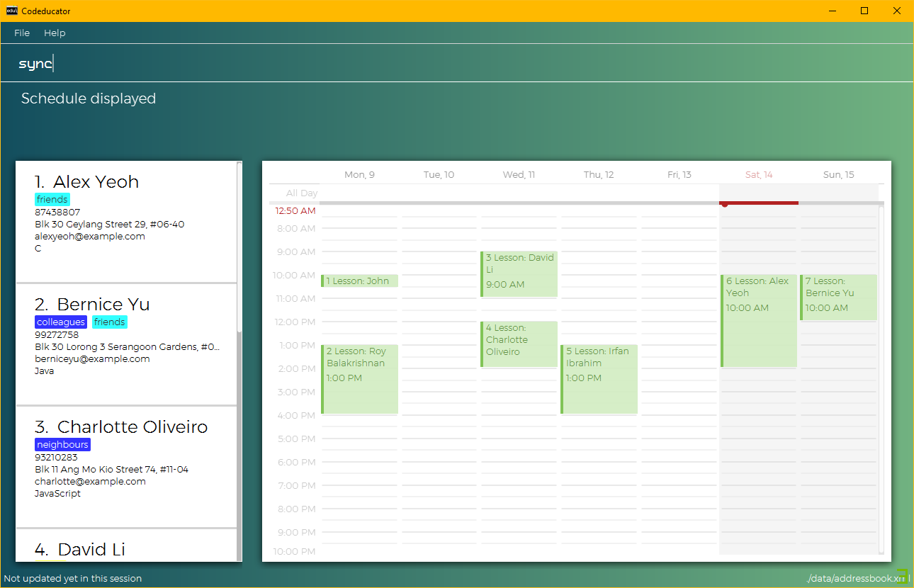Open the Lesson: Alex Yeoh calendar entry
This screenshot has height=588, width=914.
pyautogui.click(x=759, y=321)
